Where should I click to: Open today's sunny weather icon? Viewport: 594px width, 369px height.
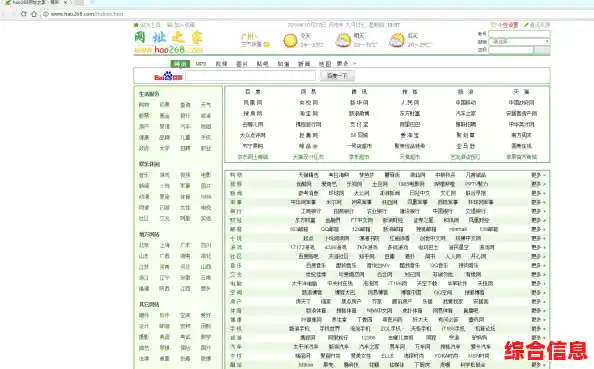click(x=290, y=40)
